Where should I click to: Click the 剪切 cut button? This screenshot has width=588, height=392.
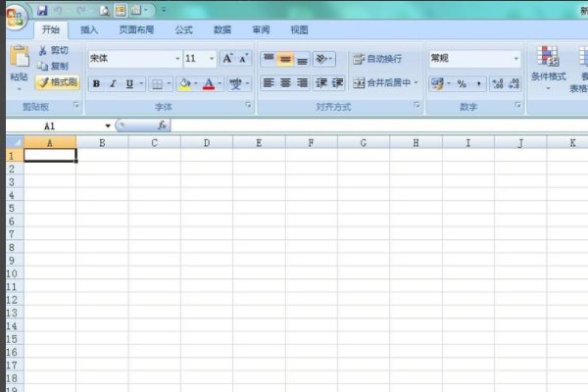point(53,50)
